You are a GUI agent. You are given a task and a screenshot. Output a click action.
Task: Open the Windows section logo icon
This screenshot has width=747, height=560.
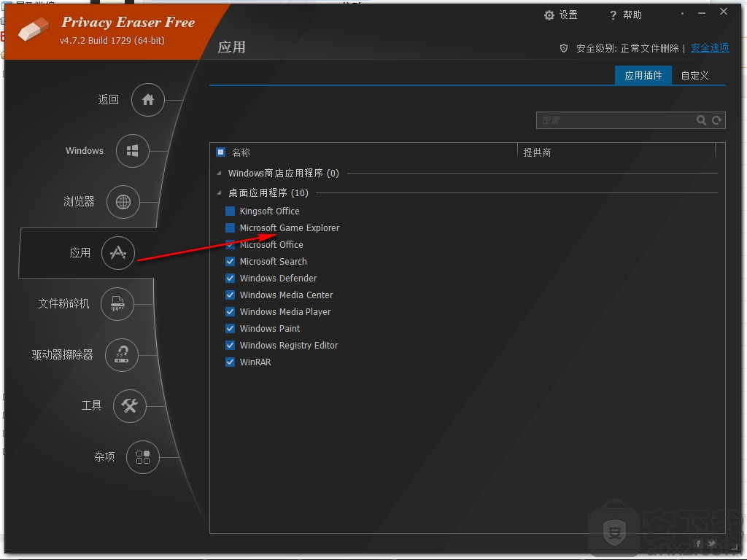(133, 151)
